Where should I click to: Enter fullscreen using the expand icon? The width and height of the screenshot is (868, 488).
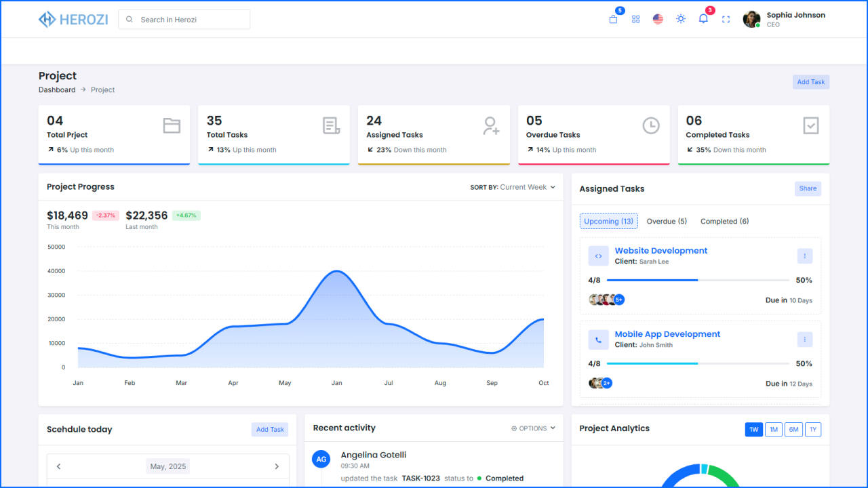[x=725, y=19]
